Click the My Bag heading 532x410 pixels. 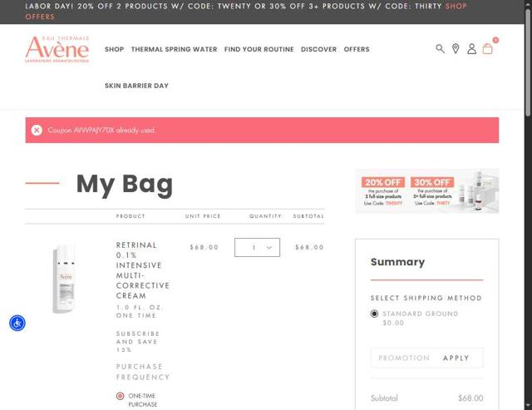125,185
